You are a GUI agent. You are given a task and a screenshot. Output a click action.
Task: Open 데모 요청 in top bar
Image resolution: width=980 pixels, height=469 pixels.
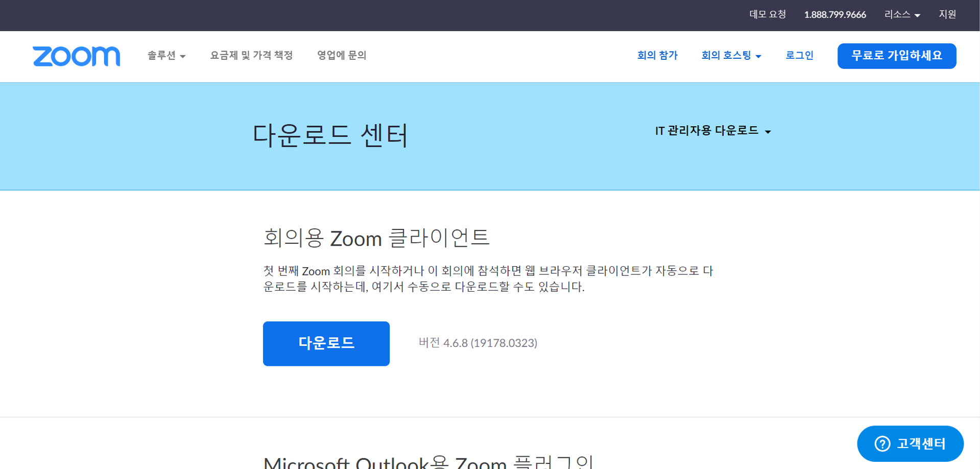tap(768, 14)
